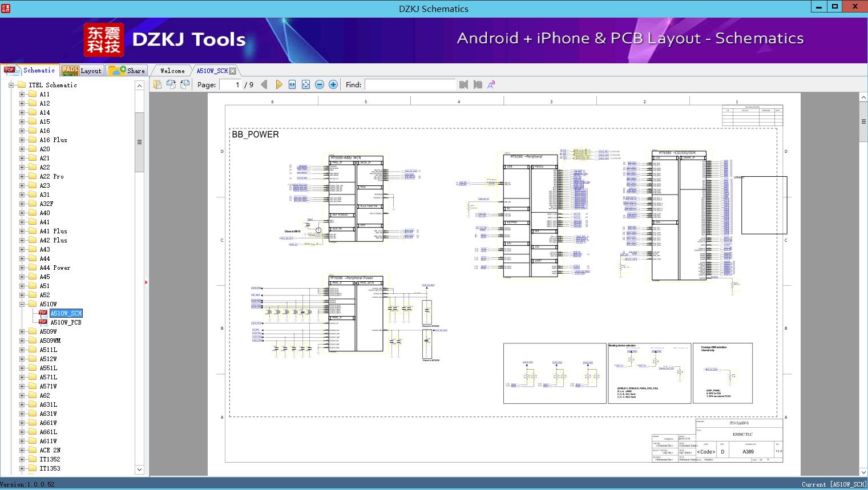Expand the A11 folder

(22, 94)
